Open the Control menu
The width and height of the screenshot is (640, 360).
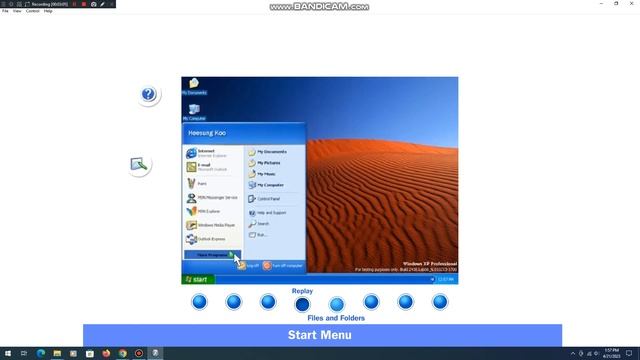point(33,11)
